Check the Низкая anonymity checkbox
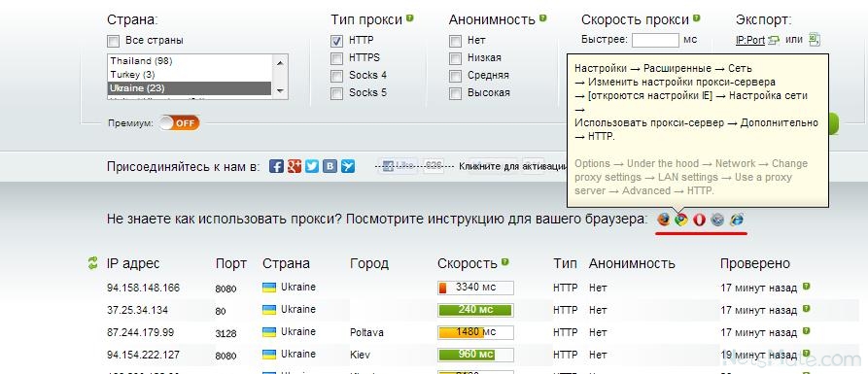This screenshot has height=374, width=868. click(455, 58)
